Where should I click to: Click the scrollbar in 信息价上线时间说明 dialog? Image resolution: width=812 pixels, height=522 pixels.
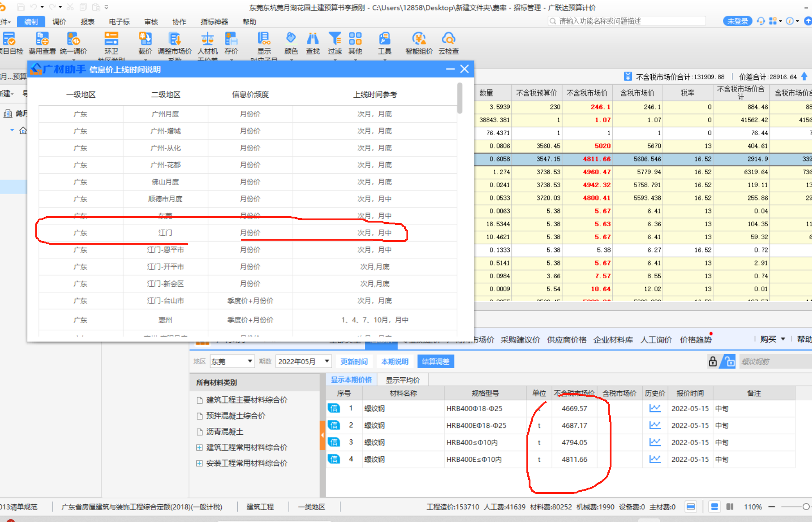pos(460,98)
